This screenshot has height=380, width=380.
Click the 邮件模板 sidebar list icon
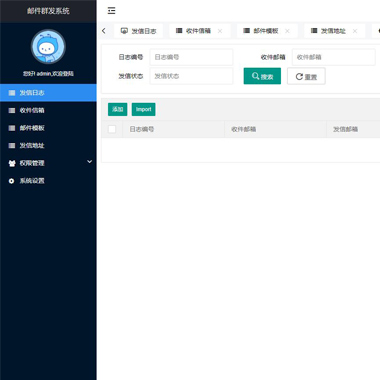(12, 128)
